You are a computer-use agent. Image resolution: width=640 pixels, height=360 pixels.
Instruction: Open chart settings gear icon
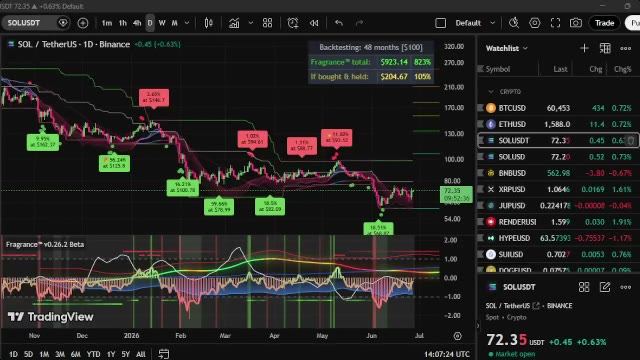535,23
